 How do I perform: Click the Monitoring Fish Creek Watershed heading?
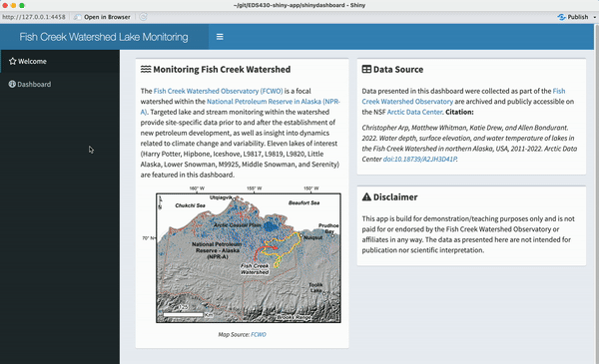coord(222,69)
